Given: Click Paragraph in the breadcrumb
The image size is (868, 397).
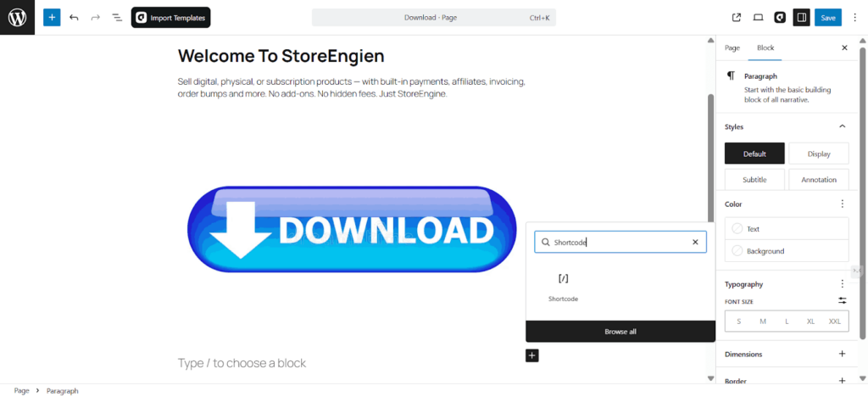Looking at the screenshot, I should point(63,390).
